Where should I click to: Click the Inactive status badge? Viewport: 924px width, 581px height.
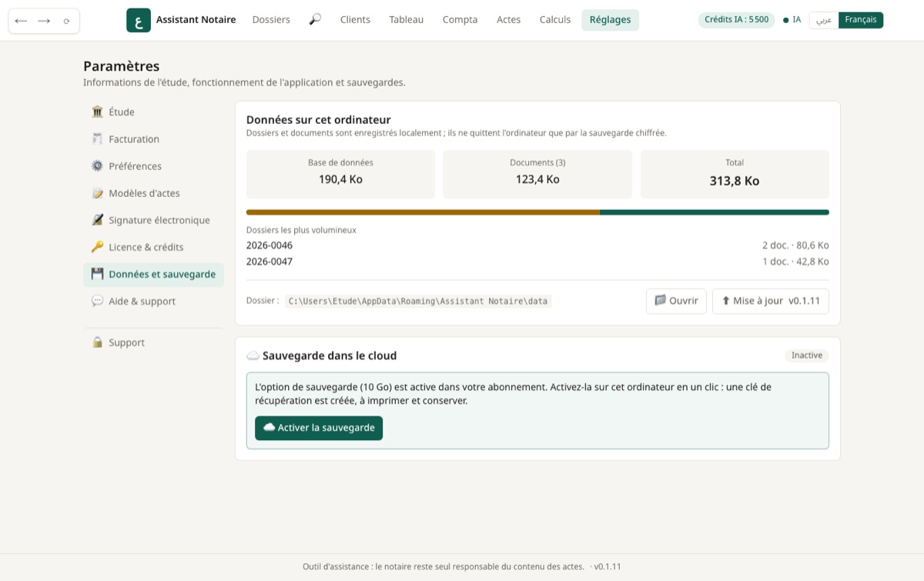pyautogui.click(x=807, y=356)
